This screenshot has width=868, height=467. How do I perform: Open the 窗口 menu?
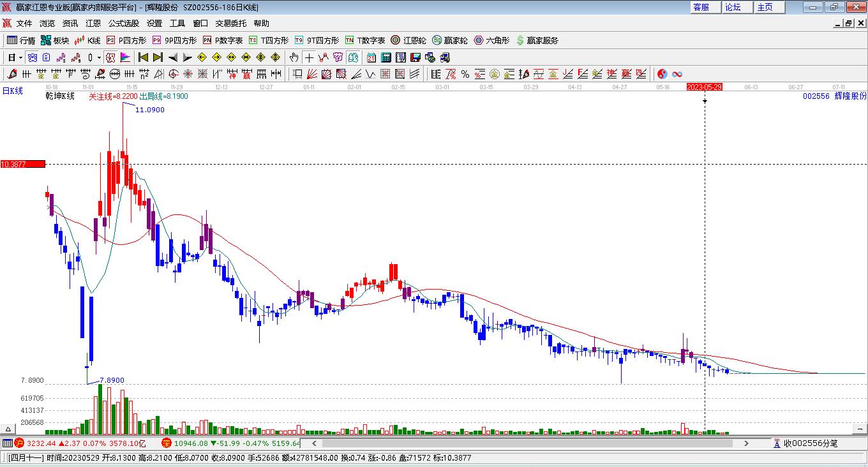(200, 24)
